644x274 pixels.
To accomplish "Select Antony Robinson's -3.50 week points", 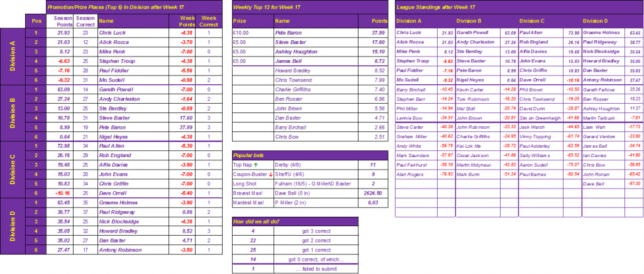I will tap(186, 249).
